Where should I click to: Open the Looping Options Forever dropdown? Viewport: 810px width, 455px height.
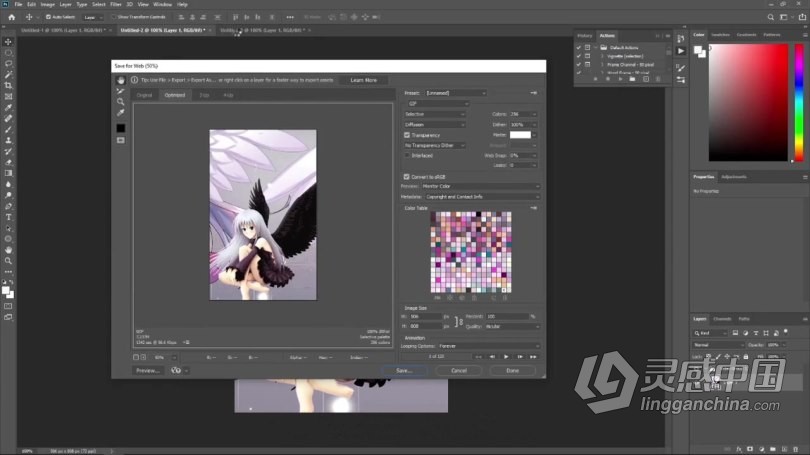(489, 346)
